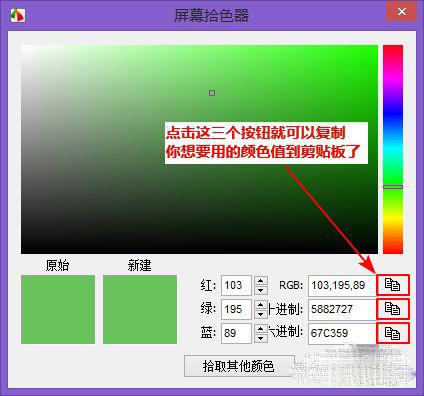Click the RGB: label
This screenshot has width=424, height=396.
(x=291, y=285)
